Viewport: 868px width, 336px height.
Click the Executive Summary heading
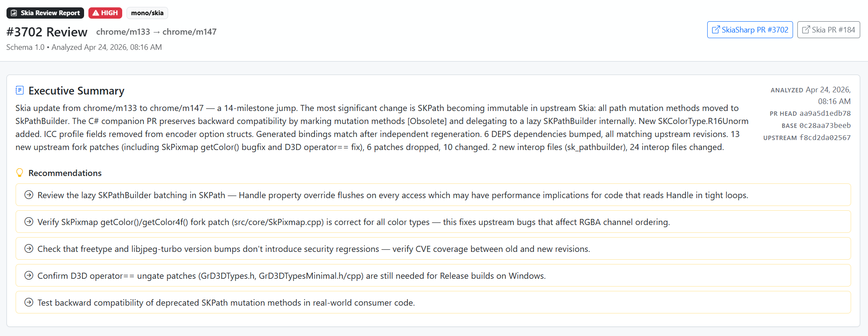click(x=76, y=91)
